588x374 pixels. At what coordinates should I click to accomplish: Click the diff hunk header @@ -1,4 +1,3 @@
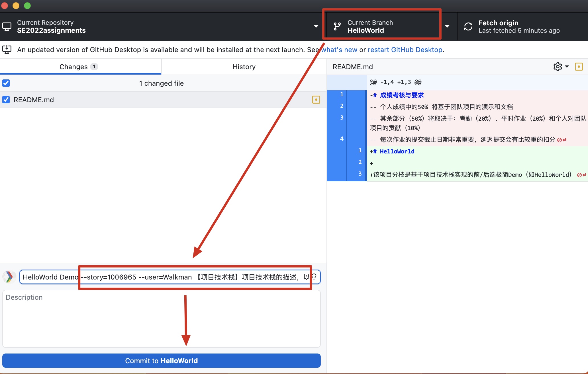395,82
